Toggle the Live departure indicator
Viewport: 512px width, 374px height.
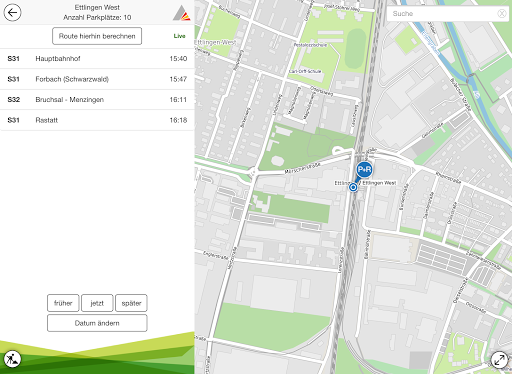click(179, 36)
